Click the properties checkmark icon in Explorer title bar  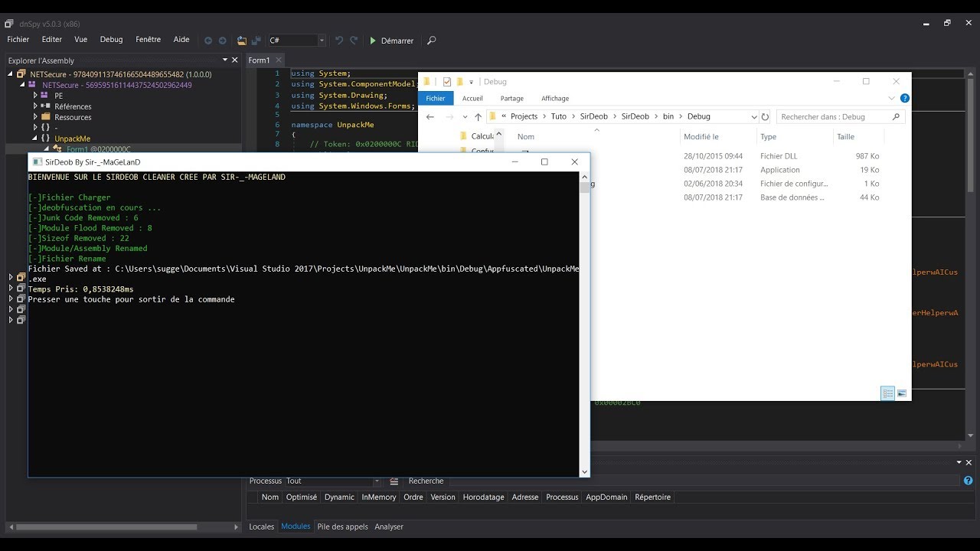click(x=447, y=82)
